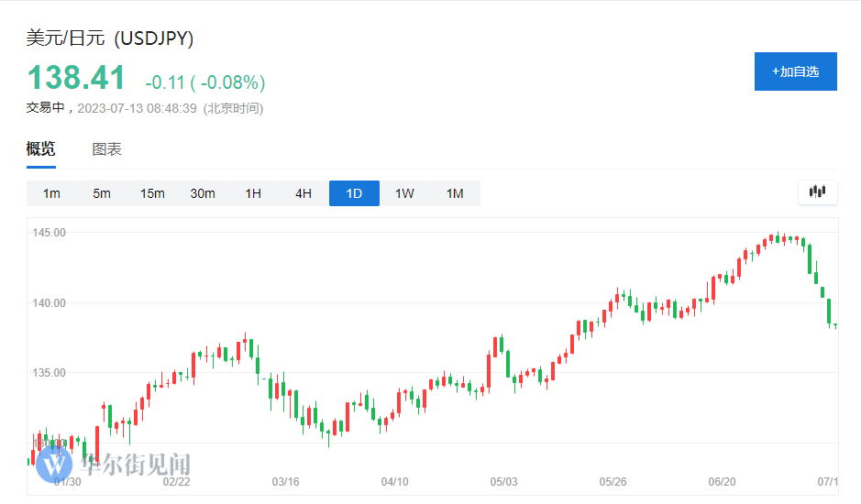Click the 145.00 price axis label

[49, 233]
